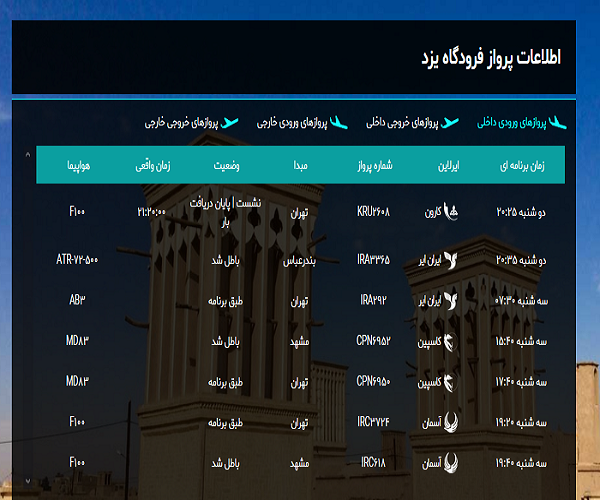
Task: Click scheduled time سه شنبه 07:30
Action: [x=521, y=301]
